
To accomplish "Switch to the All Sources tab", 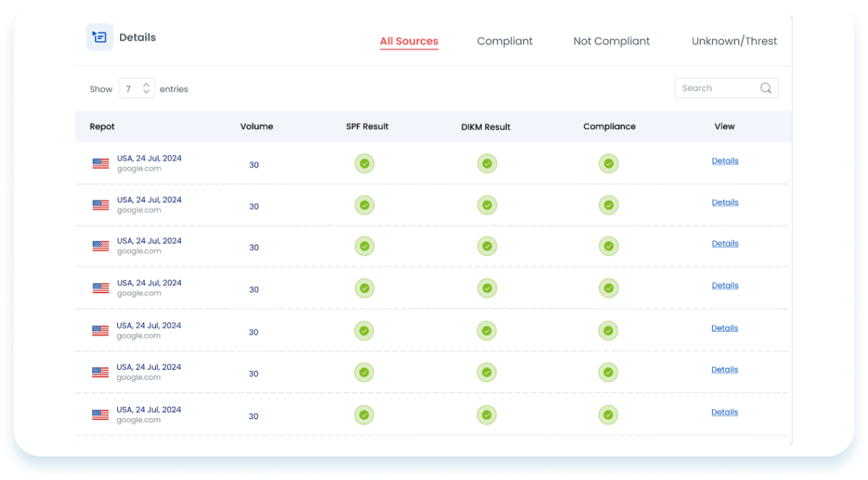I will 409,41.
